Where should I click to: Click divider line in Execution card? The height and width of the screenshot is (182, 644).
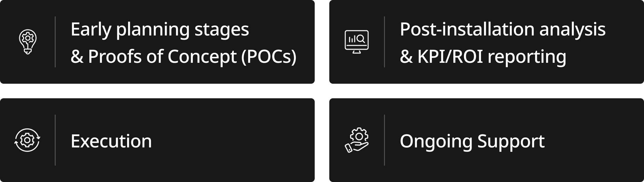[x=55, y=140]
